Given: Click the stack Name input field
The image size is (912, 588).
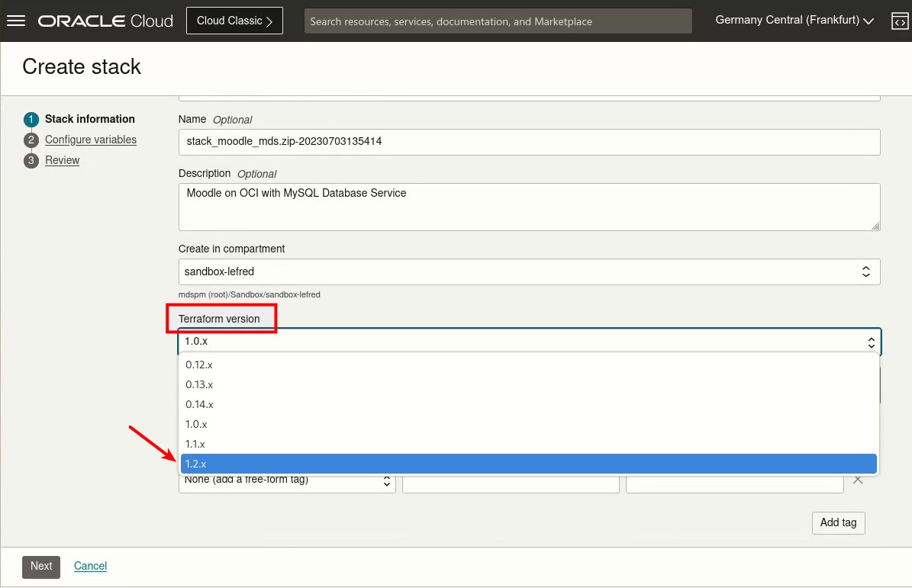Looking at the screenshot, I should pos(530,142).
